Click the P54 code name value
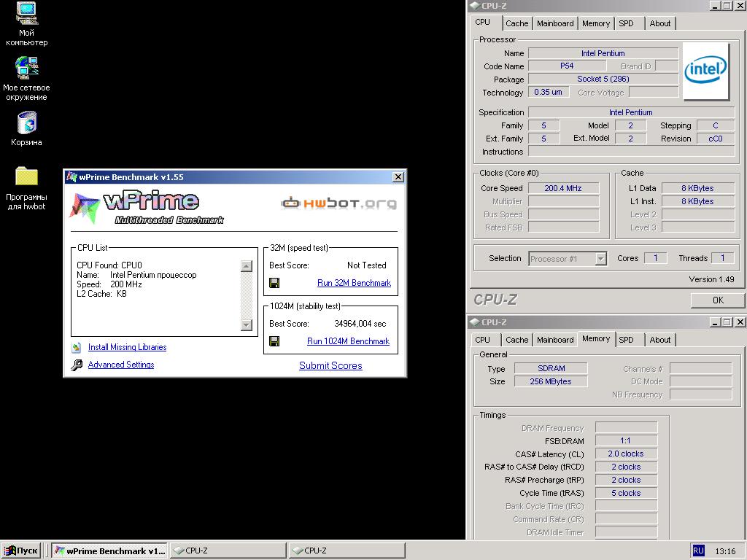747x560 pixels. (567, 66)
